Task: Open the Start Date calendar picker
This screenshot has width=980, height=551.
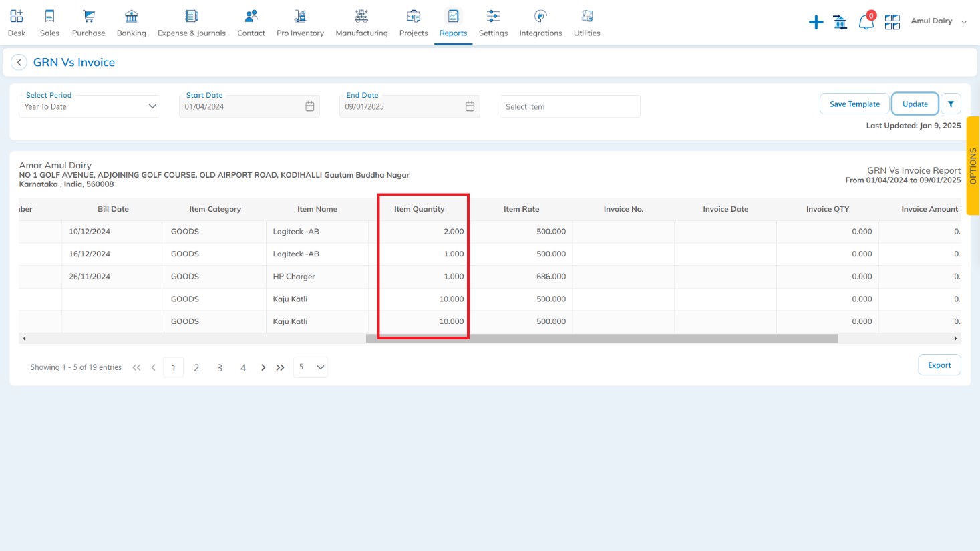Action: pos(309,107)
